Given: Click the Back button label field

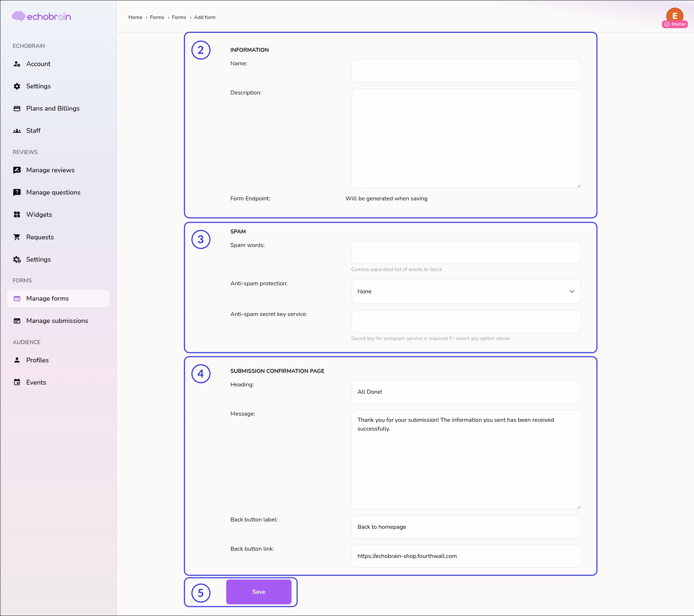Looking at the screenshot, I should pyautogui.click(x=466, y=527).
